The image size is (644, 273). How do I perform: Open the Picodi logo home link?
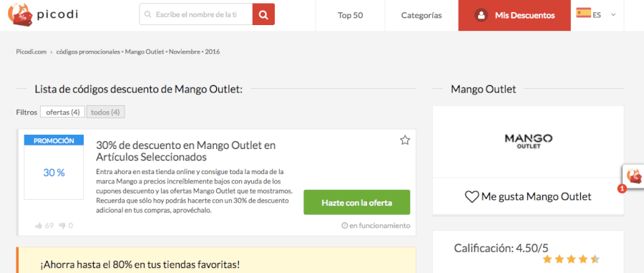point(43,15)
